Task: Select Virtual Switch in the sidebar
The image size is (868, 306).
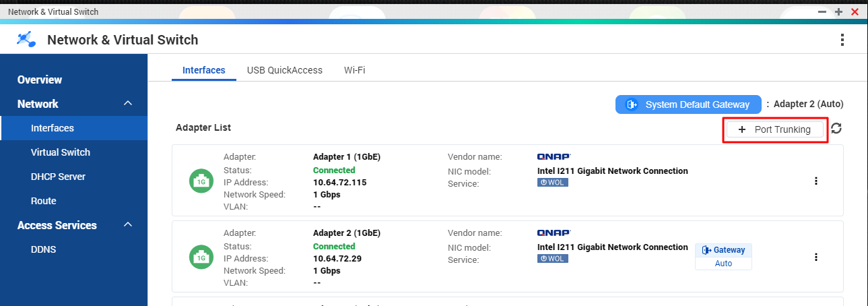Action: pyautogui.click(x=61, y=152)
